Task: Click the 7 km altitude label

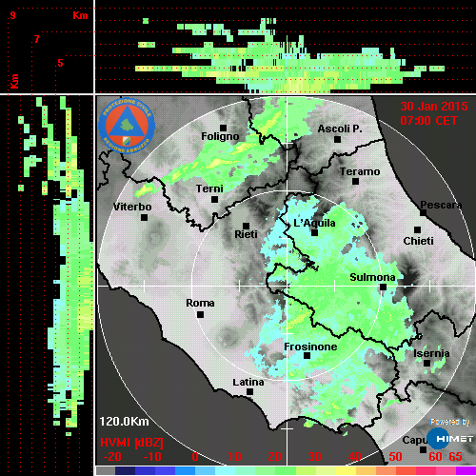Action: [37, 39]
